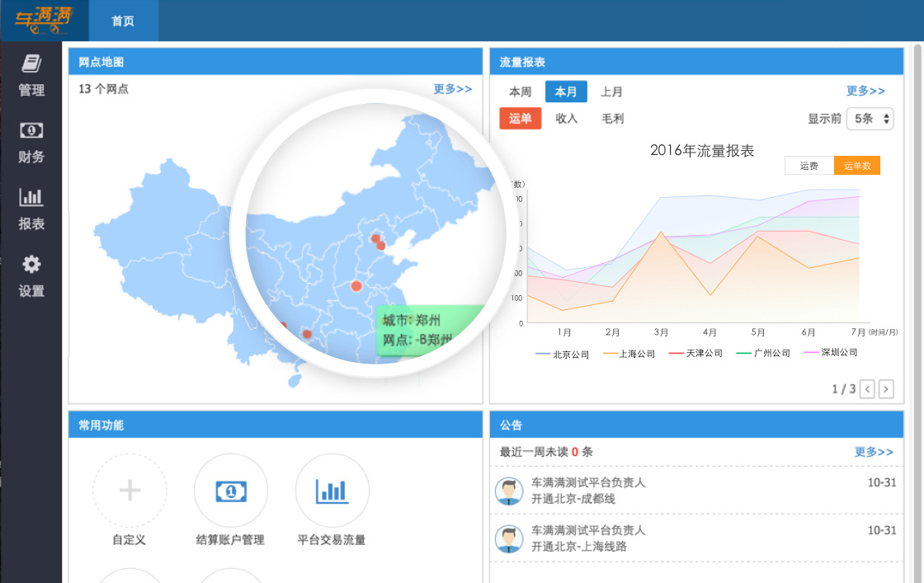Toggle chart to 运单数 view
The height and width of the screenshot is (583, 924).
(x=857, y=166)
